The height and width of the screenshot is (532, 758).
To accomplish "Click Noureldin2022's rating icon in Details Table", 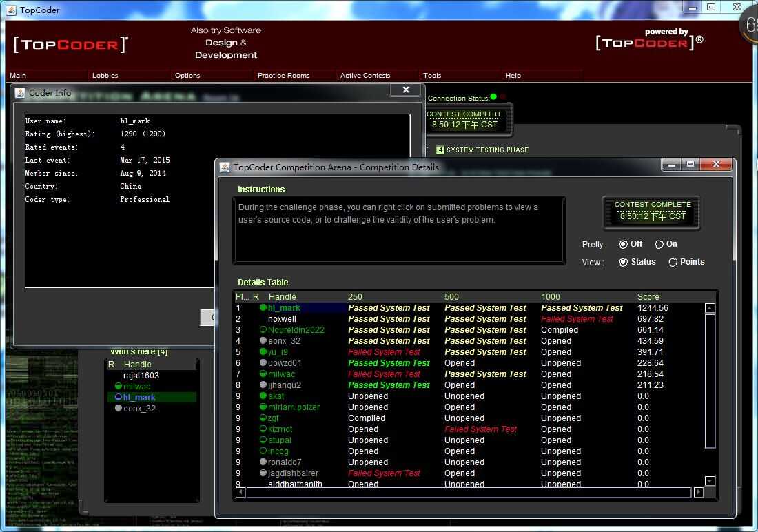I will coord(263,329).
